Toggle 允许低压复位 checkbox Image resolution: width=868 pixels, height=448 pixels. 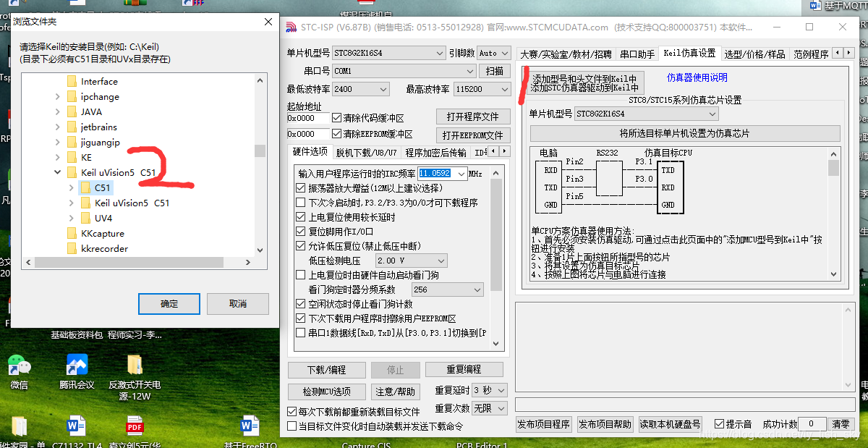[x=301, y=246]
